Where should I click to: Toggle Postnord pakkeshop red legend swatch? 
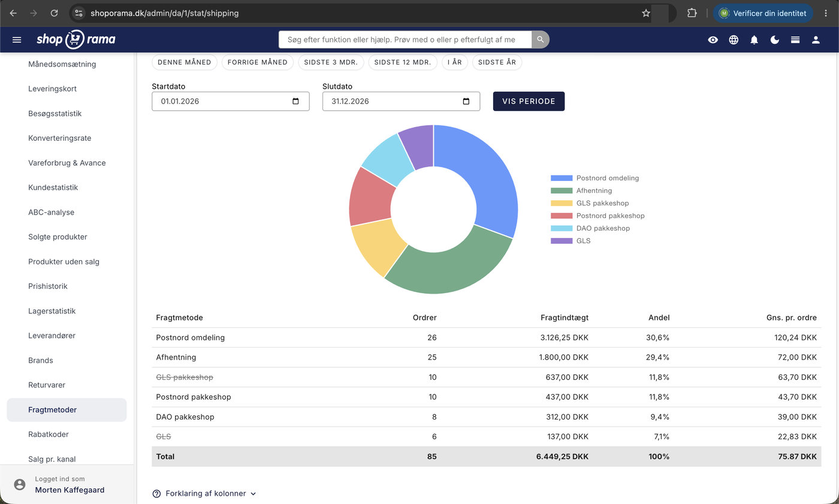tap(562, 216)
